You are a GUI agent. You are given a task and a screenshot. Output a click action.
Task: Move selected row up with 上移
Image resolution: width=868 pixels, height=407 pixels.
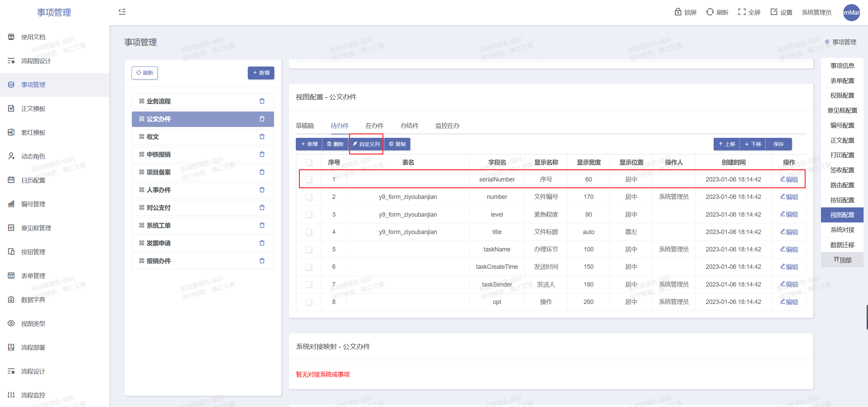click(x=727, y=144)
